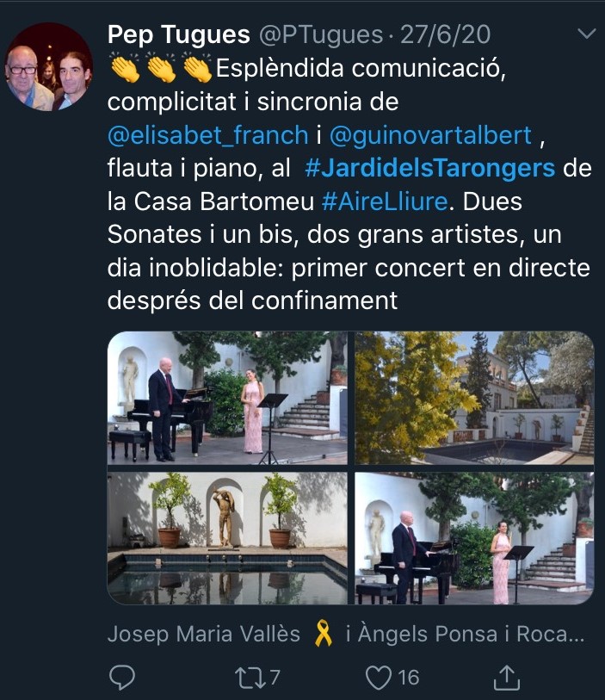
Task: Retweet using the retweet arrows icon
Action: click(x=248, y=678)
